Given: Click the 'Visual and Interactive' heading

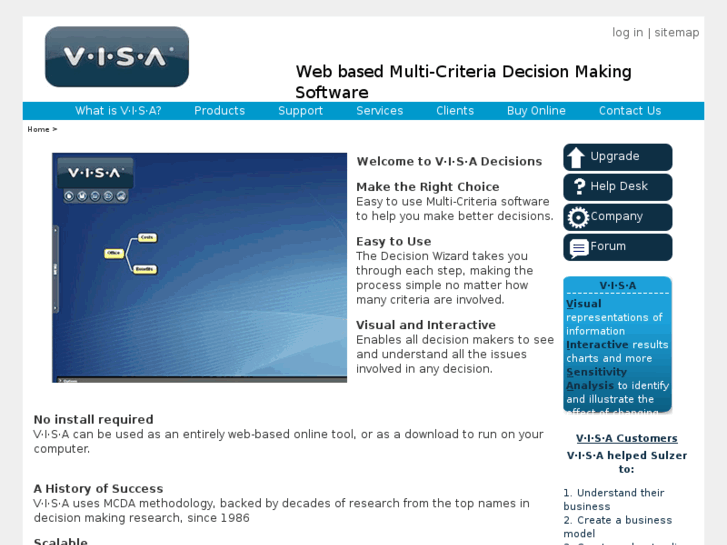Looking at the screenshot, I should coord(426,325).
